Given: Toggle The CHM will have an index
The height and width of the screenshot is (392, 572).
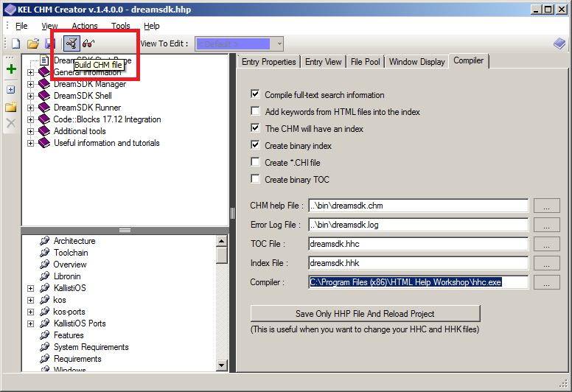Looking at the screenshot, I should coord(255,128).
